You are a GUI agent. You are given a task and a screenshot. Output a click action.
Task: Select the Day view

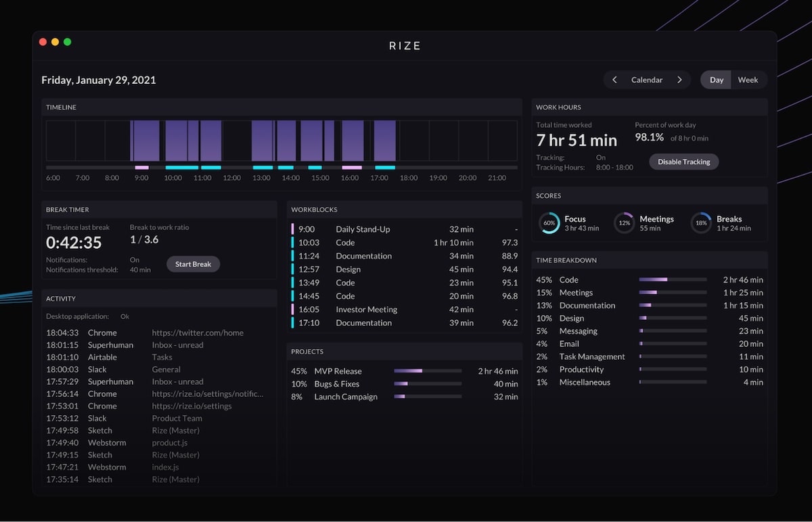tap(716, 79)
